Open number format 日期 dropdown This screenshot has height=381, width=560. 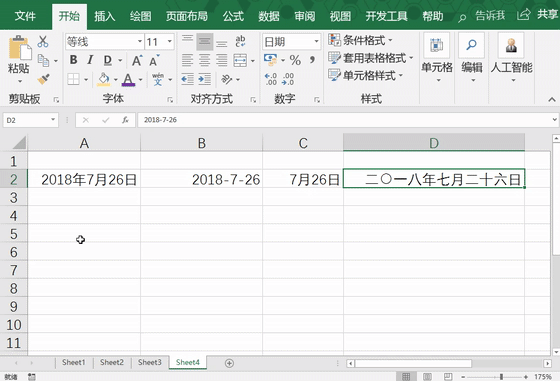pyautogui.click(x=316, y=42)
